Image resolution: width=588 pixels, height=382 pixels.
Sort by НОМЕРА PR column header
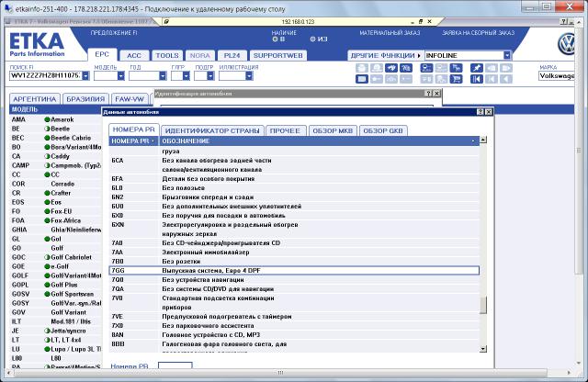[x=134, y=140]
